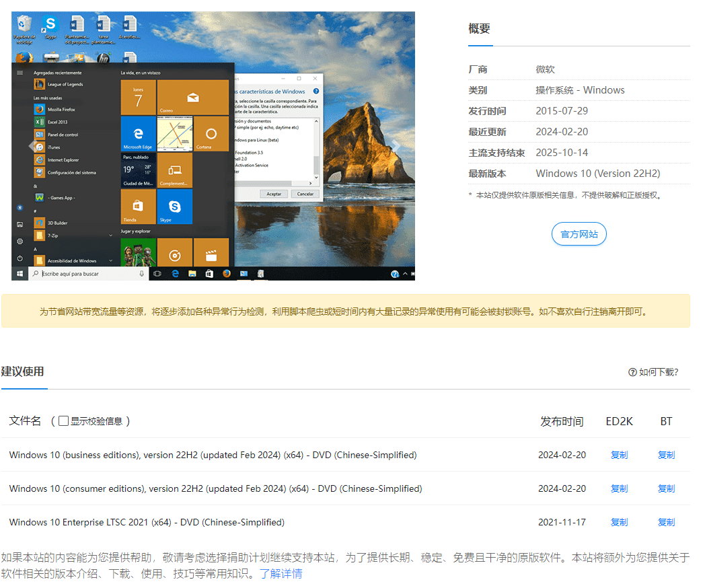This screenshot has height=588, width=705.
Task: Click the 发布时间 column header
Action: pyautogui.click(x=562, y=421)
